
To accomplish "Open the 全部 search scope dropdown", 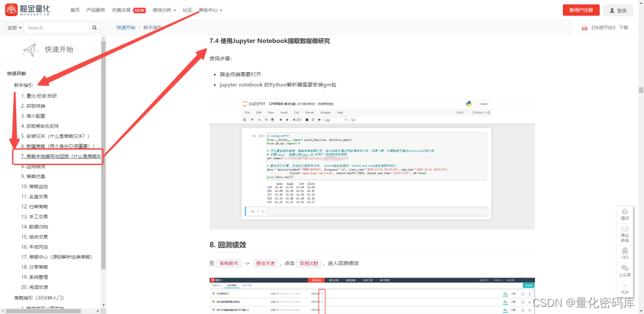I will 14,27.
